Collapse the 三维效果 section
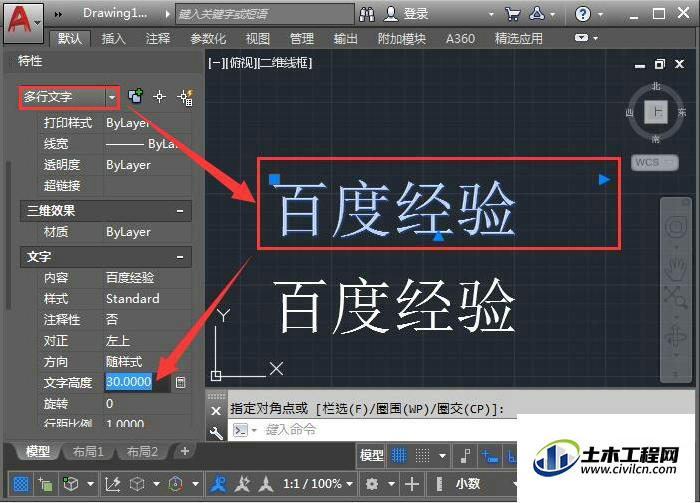Viewport: 700px width, 503px height. (x=180, y=211)
